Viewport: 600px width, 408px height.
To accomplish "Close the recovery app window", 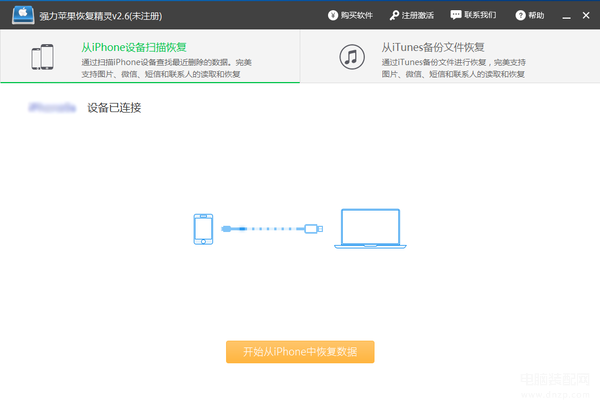I will point(586,15).
